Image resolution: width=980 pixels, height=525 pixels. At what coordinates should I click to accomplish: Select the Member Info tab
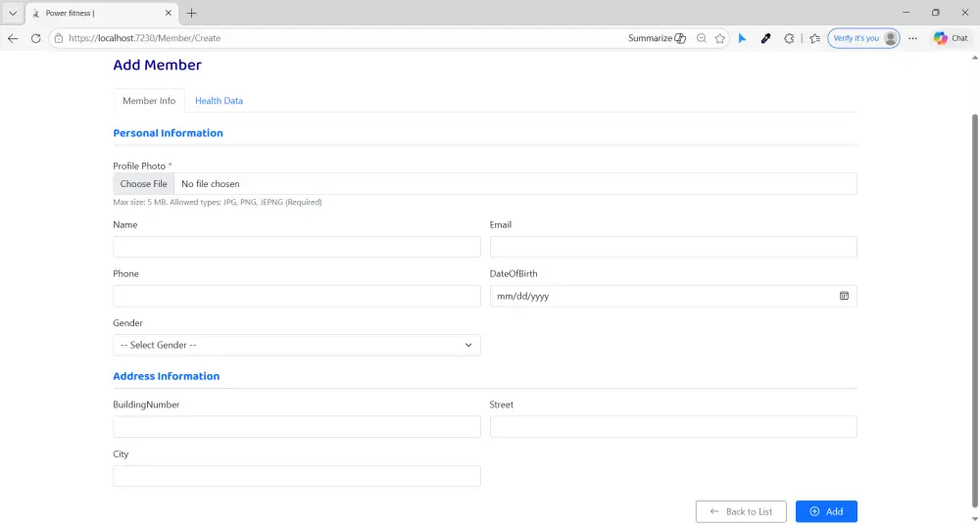(149, 101)
